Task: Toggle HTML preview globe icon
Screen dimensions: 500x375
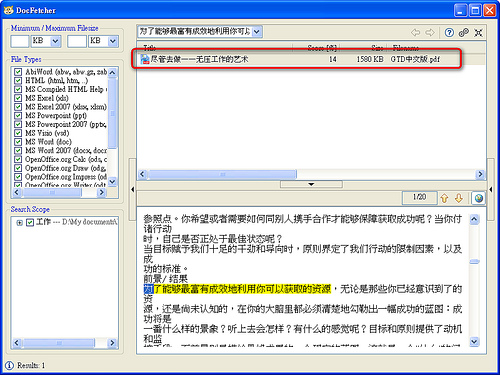Action: tap(479, 198)
